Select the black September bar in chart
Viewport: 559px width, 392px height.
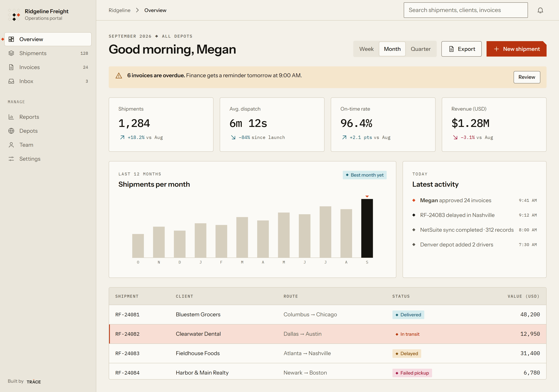tap(367, 228)
